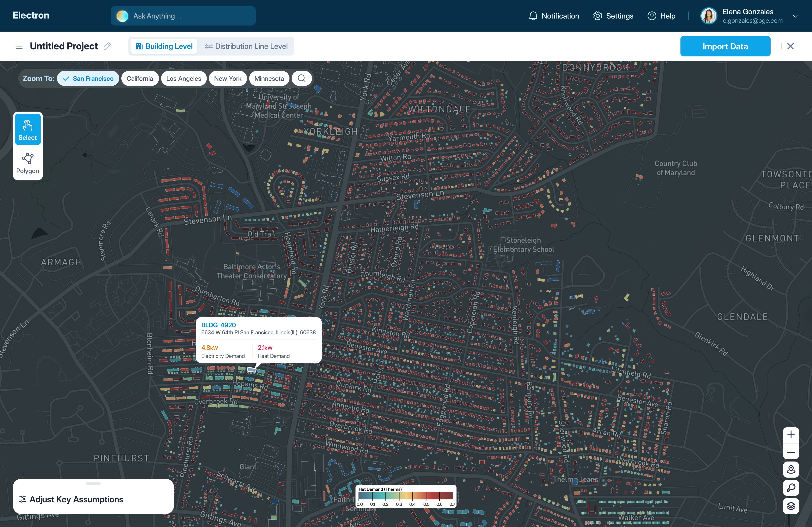
Task: Click the Elena Gonzales name text
Action: [748, 12]
